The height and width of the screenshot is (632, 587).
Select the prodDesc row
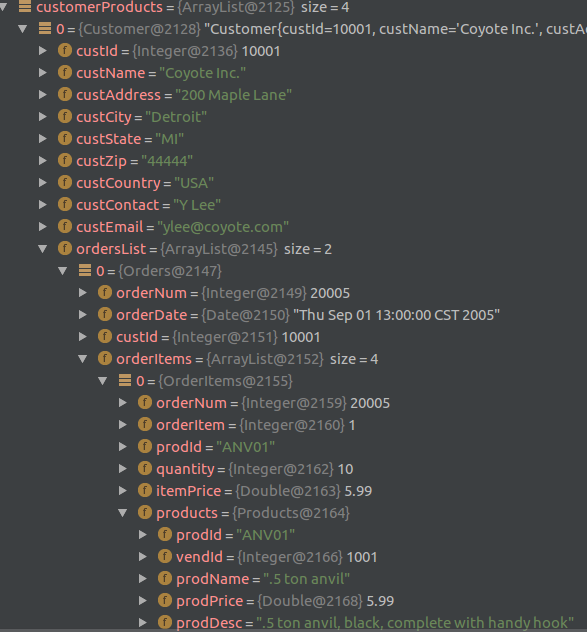pos(294,623)
